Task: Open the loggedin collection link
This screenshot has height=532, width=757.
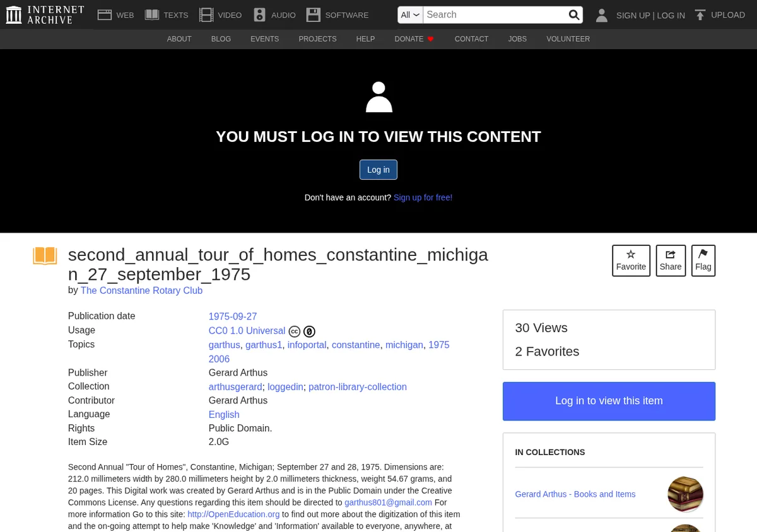Action: point(285,386)
